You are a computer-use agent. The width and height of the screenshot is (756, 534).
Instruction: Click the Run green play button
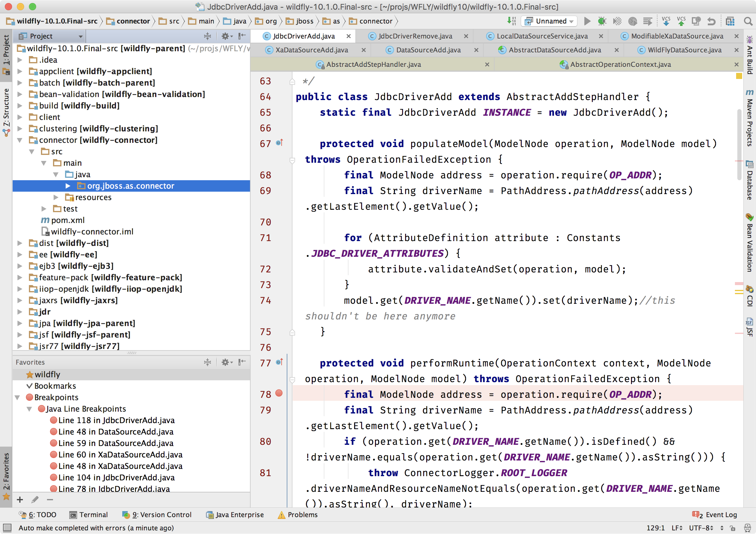click(587, 21)
